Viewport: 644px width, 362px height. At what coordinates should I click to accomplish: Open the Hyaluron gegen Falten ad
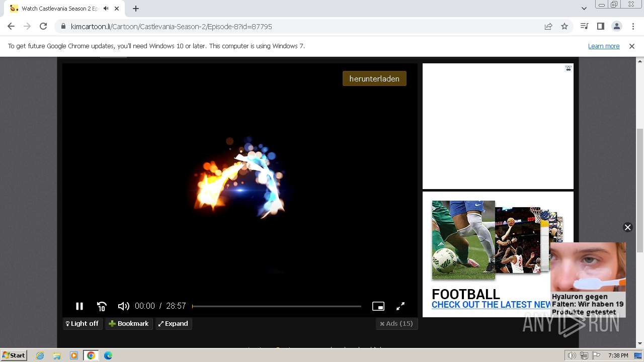point(588,280)
